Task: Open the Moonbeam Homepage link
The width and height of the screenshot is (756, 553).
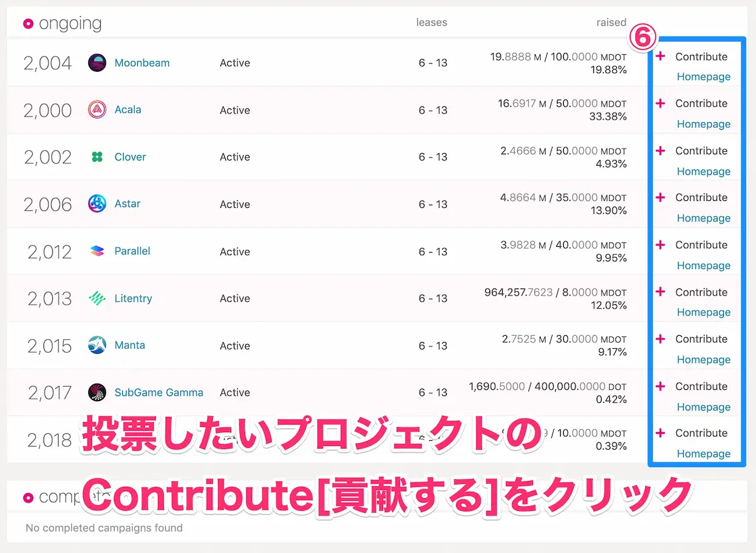Action: pyautogui.click(x=703, y=77)
